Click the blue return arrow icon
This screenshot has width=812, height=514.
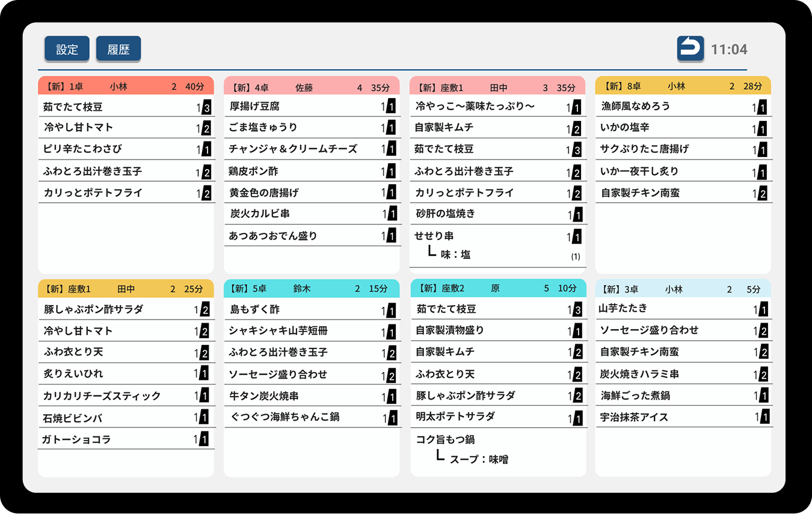pyautogui.click(x=690, y=49)
